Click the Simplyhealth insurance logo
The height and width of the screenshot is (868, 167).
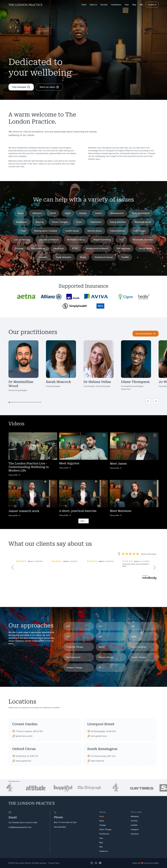click(75, 306)
